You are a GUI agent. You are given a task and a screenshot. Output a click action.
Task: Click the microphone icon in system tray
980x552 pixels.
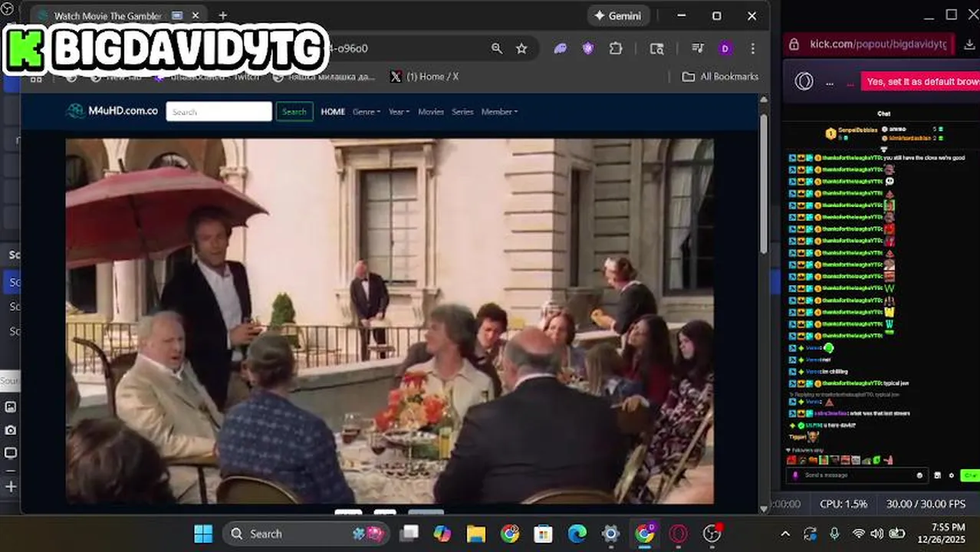point(835,534)
